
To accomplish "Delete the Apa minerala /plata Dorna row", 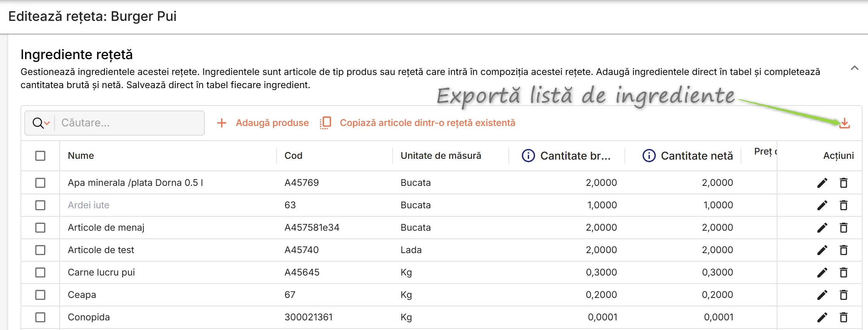I will 844,183.
